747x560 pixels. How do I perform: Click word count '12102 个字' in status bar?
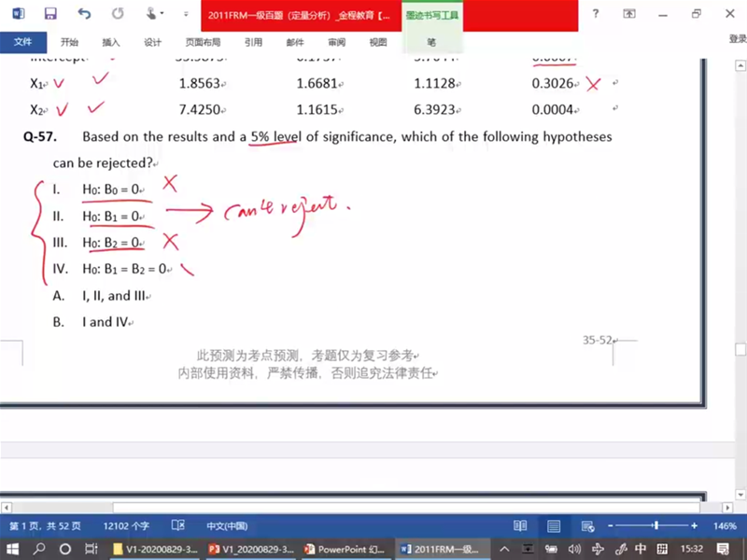coord(126,526)
